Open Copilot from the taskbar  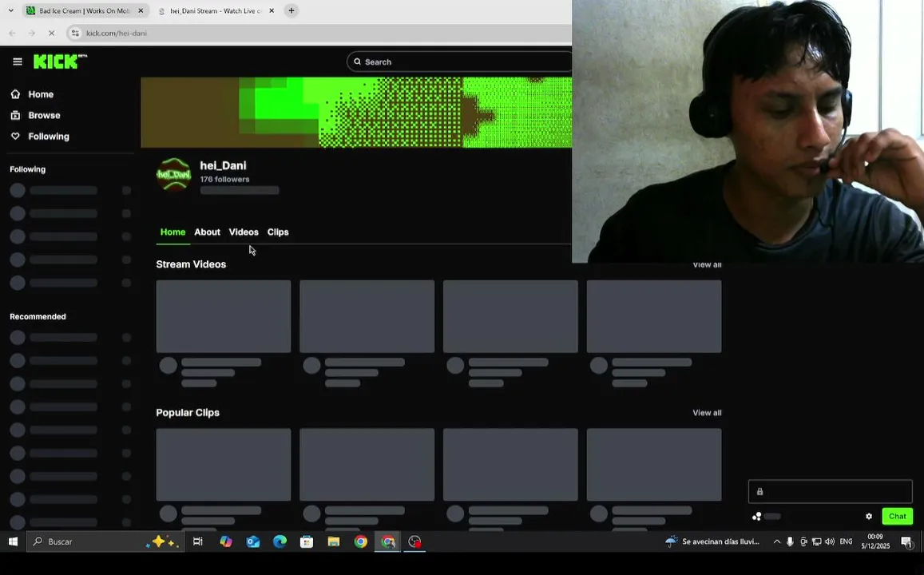pos(226,541)
